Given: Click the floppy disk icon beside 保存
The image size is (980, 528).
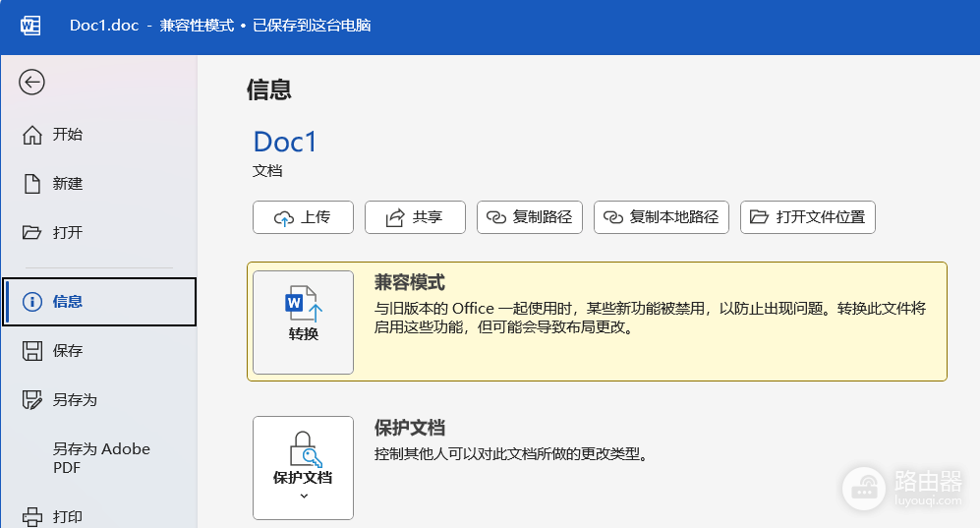Looking at the screenshot, I should tap(32, 351).
